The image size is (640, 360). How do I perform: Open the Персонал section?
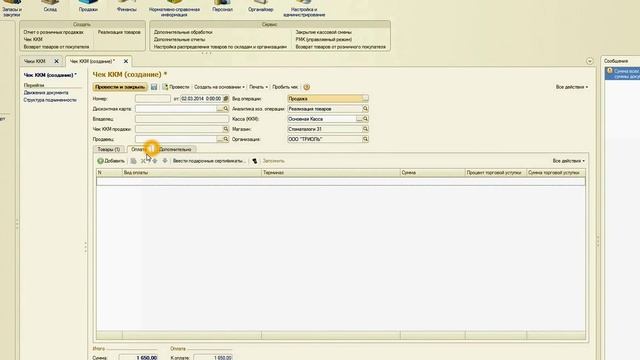click(x=222, y=6)
